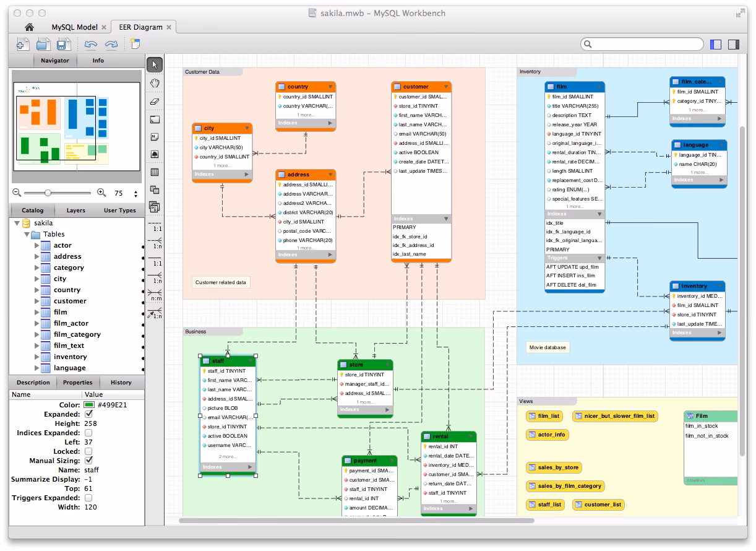This screenshot has height=551, width=756.
Task: Collapse the Tables folder in catalog
Action: pyautogui.click(x=27, y=235)
